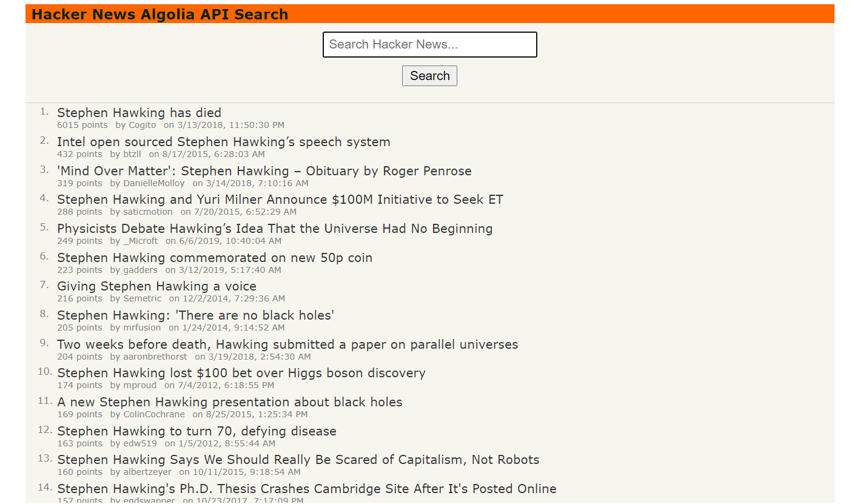
Task: Open the Roger Penrose obituary article
Action: 264,170
